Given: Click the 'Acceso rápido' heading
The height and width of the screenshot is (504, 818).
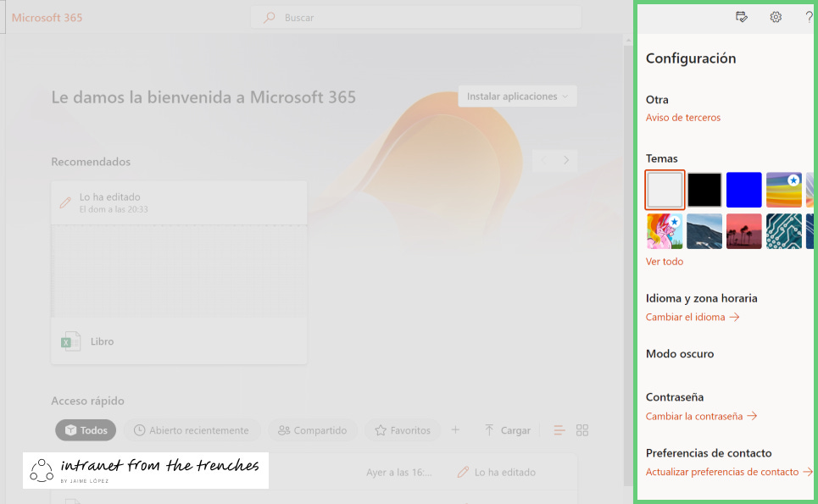Looking at the screenshot, I should 87,401.
